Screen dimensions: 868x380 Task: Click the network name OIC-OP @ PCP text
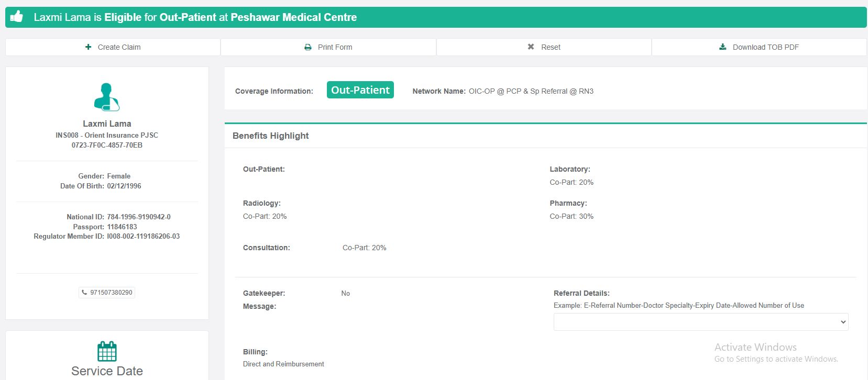point(531,91)
